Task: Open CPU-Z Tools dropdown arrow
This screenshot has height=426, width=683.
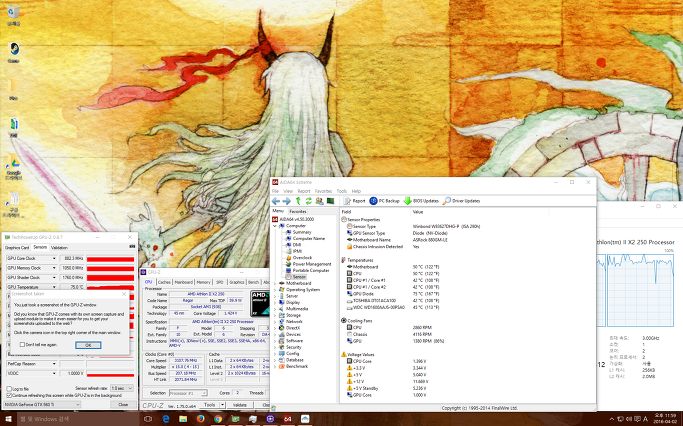Action: pyautogui.click(x=222, y=405)
